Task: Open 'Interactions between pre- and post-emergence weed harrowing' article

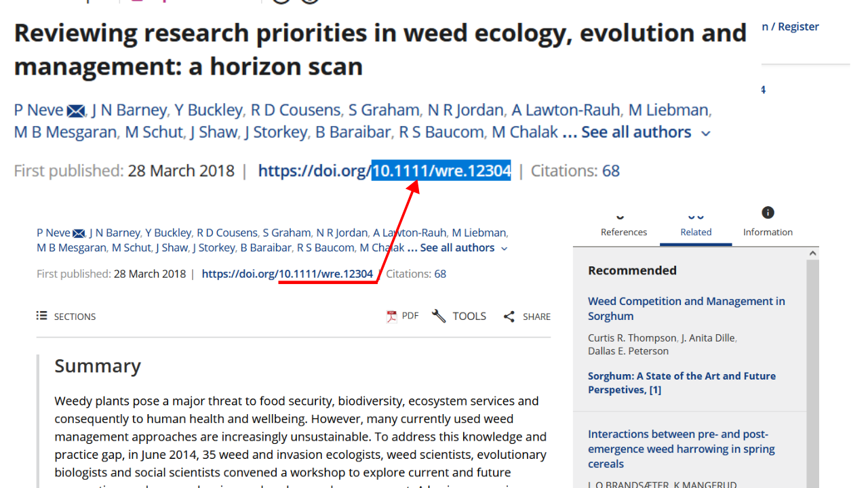Action: (x=681, y=449)
